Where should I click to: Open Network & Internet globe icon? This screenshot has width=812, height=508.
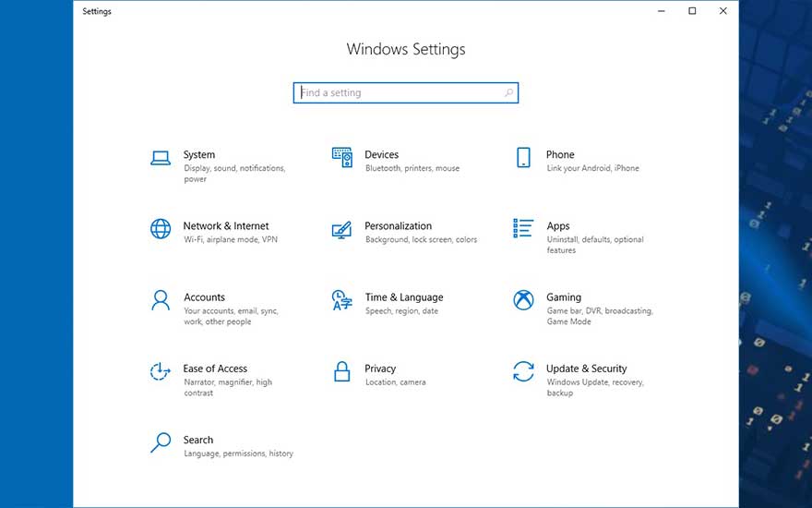[161, 229]
